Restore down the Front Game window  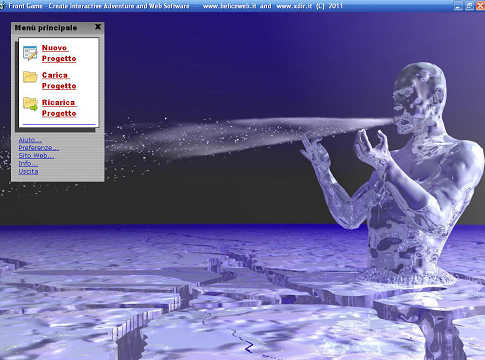pyautogui.click(x=470, y=5)
